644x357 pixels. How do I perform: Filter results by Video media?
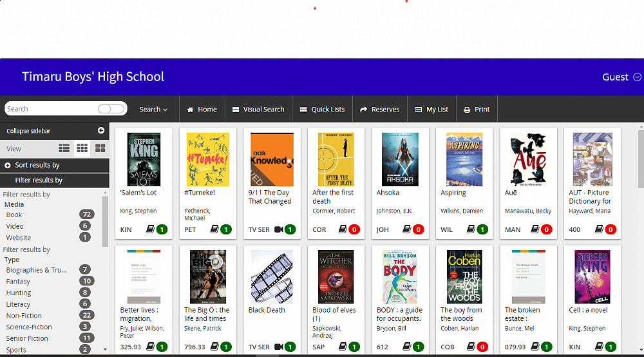tap(15, 226)
